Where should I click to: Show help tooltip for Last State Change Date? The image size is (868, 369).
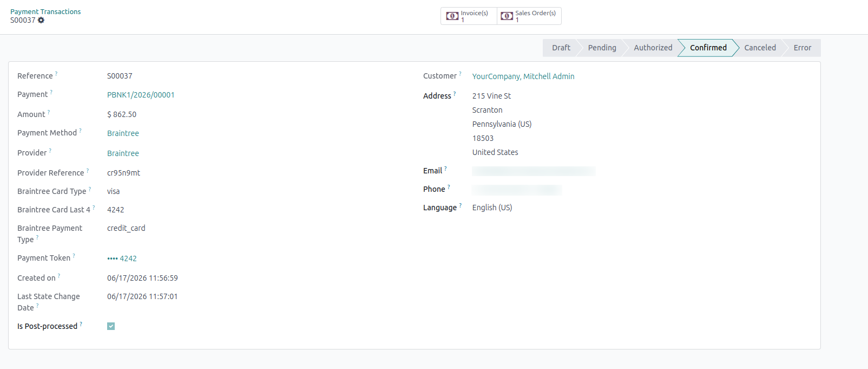point(37,306)
